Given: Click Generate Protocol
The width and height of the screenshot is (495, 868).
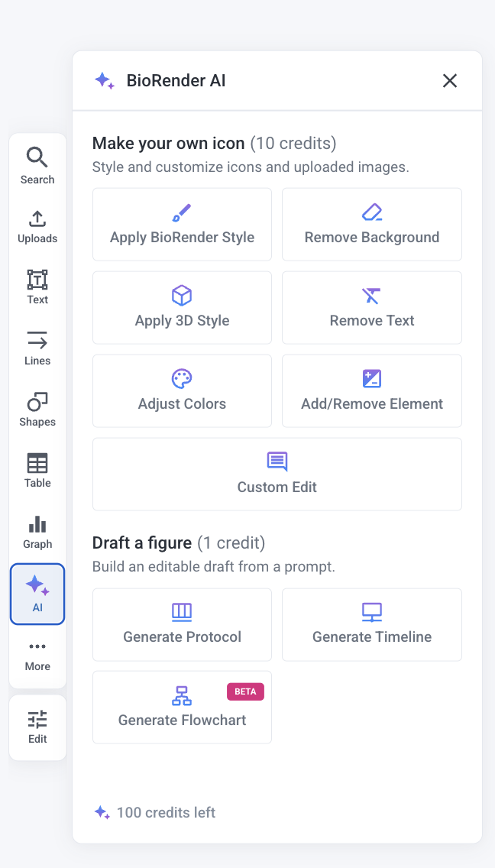Looking at the screenshot, I should [x=182, y=624].
